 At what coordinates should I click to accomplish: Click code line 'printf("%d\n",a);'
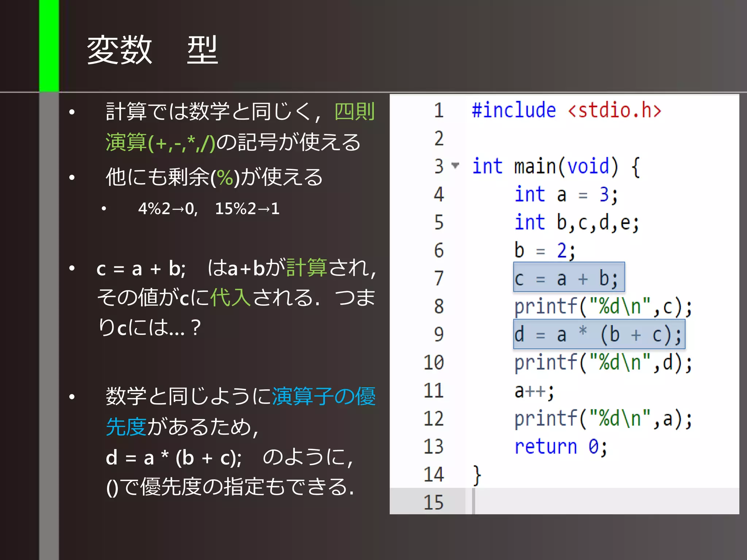coord(603,419)
